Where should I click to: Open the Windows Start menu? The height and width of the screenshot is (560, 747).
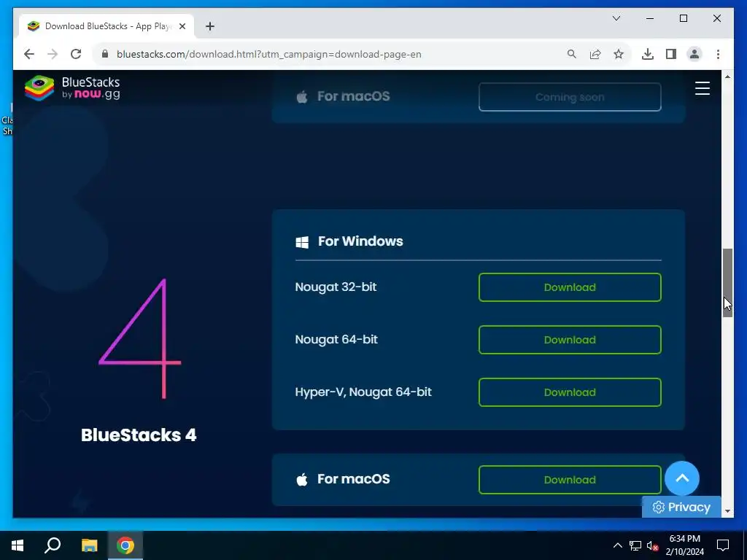click(18, 545)
